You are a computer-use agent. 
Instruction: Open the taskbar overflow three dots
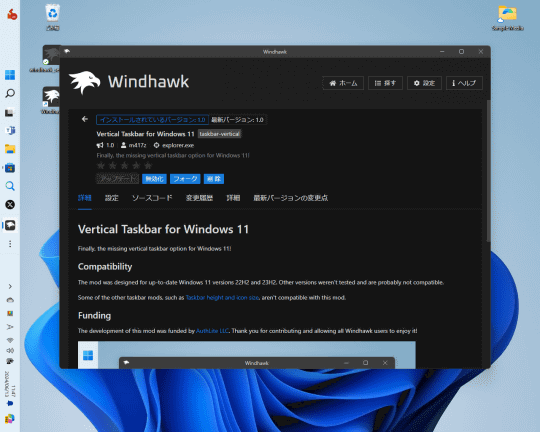point(10,244)
